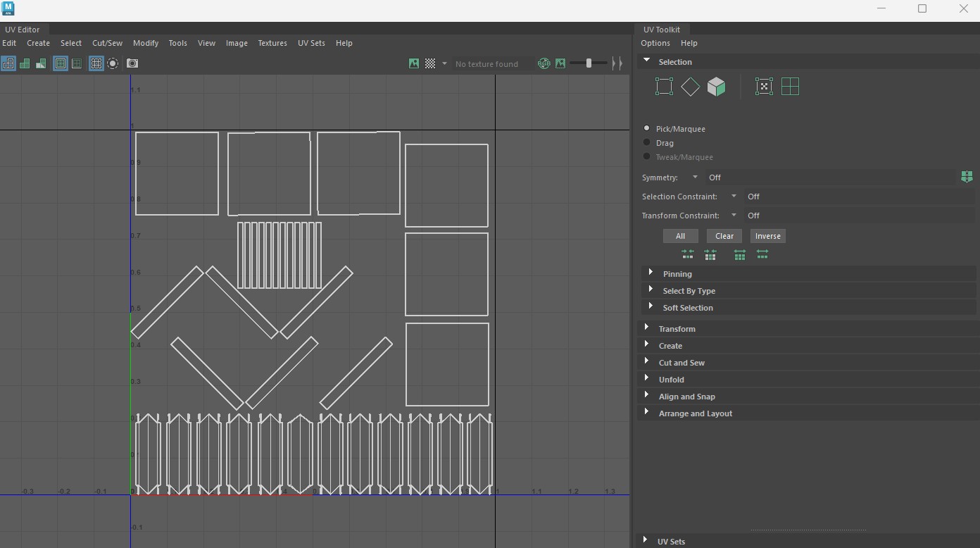Select the Pick/Marquee radio button

tap(646, 128)
